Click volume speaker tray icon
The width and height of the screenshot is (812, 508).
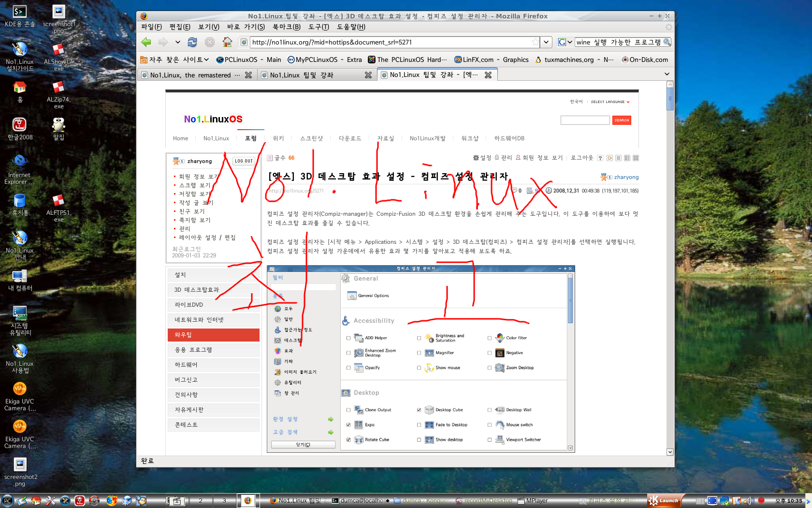click(x=749, y=501)
